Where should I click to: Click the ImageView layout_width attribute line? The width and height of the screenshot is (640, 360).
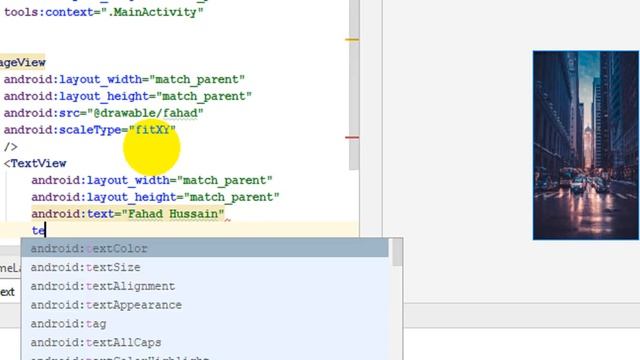click(124, 79)
